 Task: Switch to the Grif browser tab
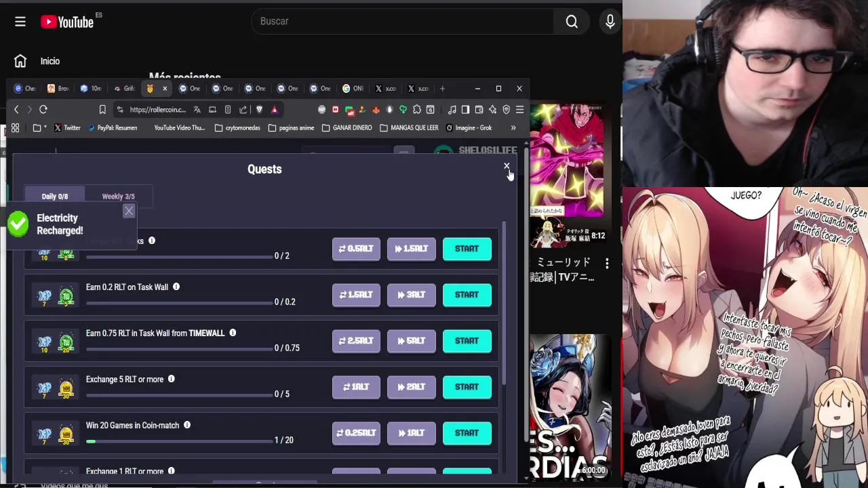click(x=123, y=88)
